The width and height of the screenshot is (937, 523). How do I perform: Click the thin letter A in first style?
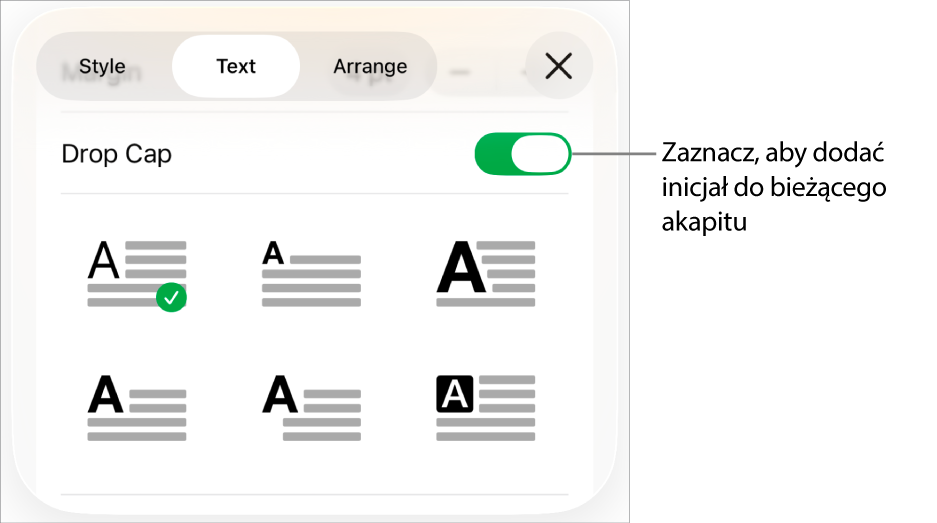click(104, 262)
